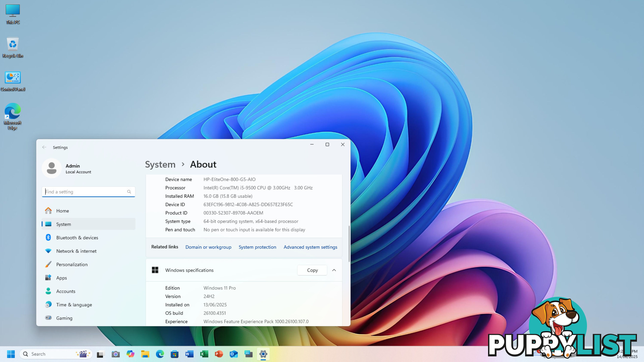Click the Windows specifications logo icon
Screen dimensions: 644x362
155,270
